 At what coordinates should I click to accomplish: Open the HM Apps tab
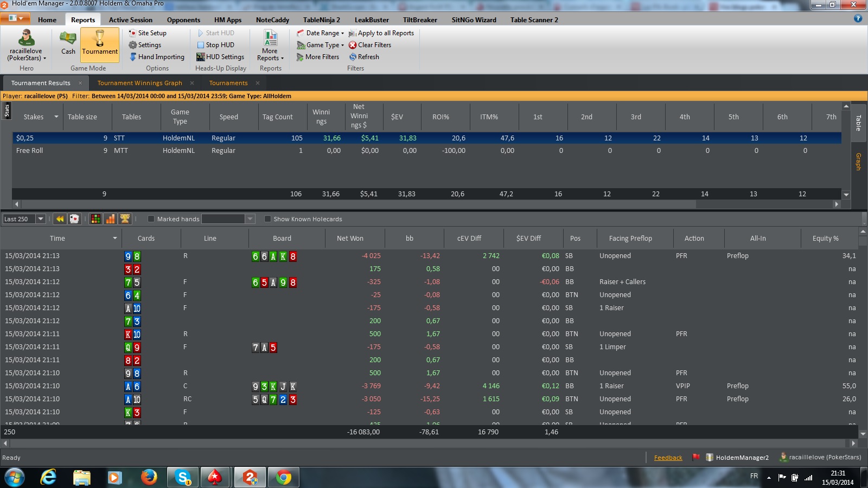coord(228,20)
